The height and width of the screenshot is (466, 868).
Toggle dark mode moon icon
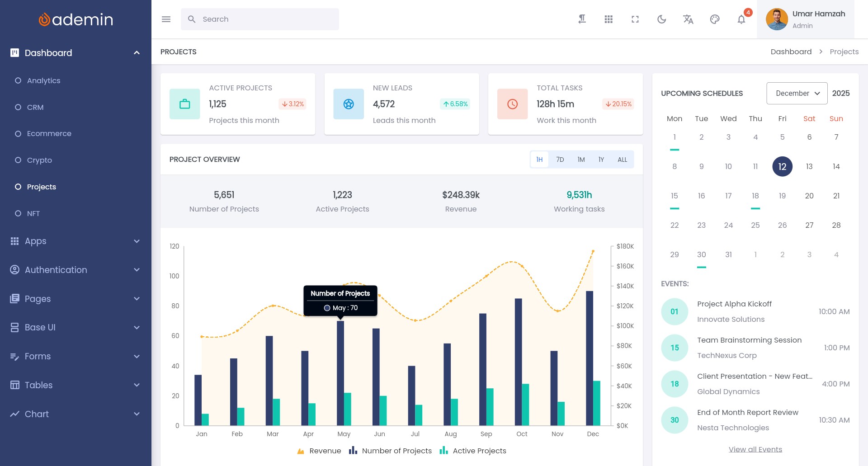click(x=662, y=19)
